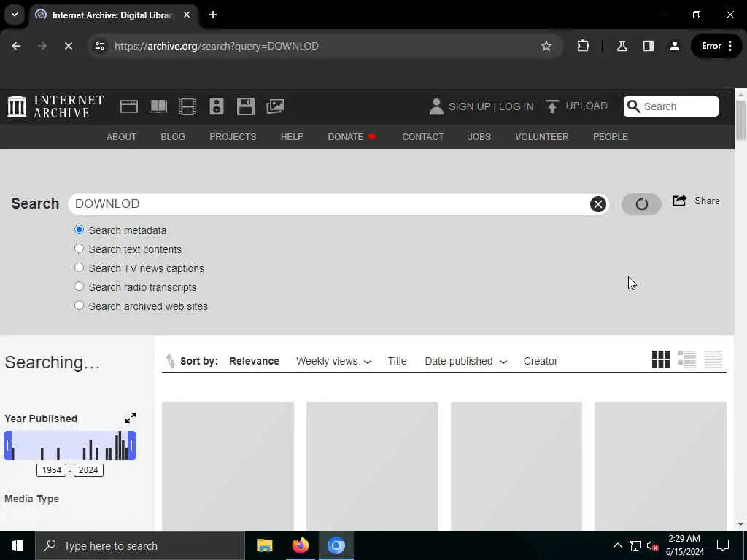The height and width of the screenshot is (560, 747).
Task: Select Search metadata radio button
Action: point(79,230)
